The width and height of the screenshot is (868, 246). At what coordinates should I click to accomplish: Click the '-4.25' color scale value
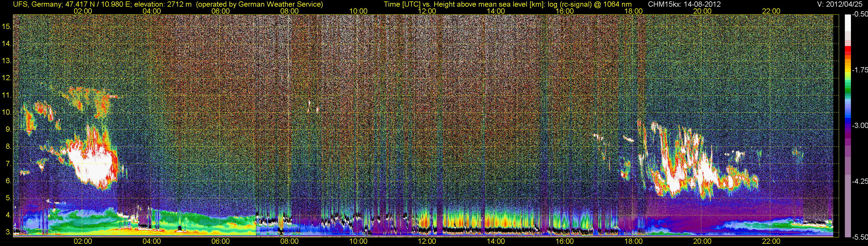click(860, 181)
